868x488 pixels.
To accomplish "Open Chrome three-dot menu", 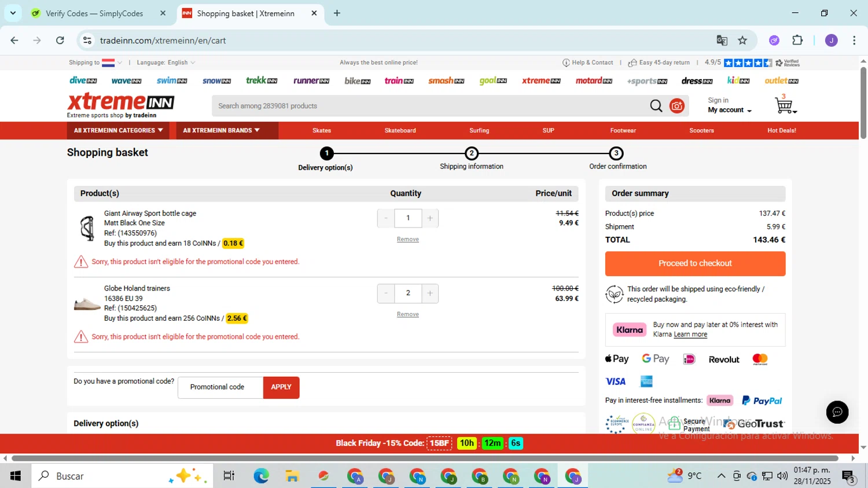I will (x=854, y=40).
